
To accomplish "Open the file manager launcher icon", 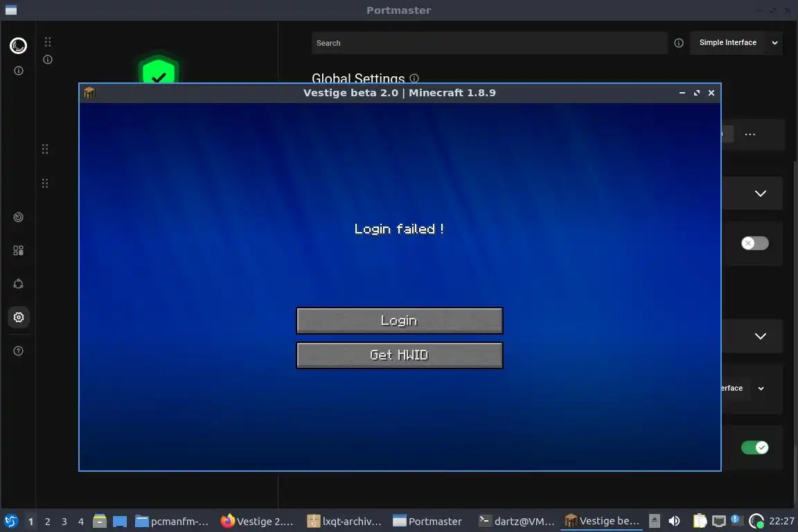I will coord(100,521).
